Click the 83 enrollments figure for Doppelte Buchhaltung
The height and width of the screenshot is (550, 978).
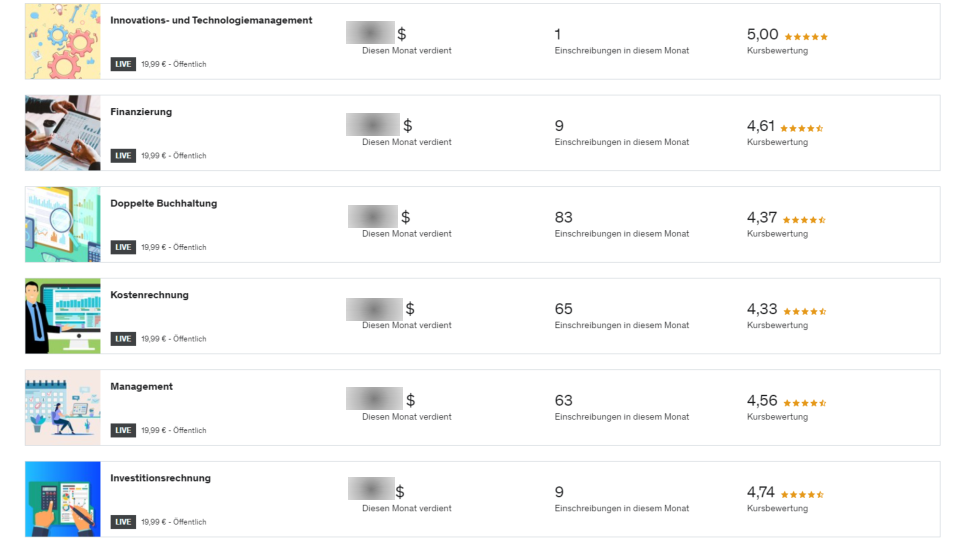[564, 217]
